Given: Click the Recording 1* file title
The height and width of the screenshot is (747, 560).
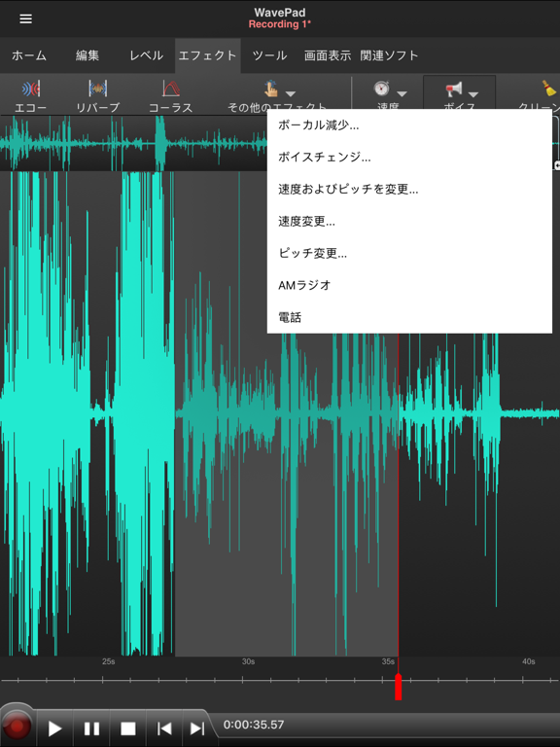Looking at the screenshot, I should click(x=280, y=24).
